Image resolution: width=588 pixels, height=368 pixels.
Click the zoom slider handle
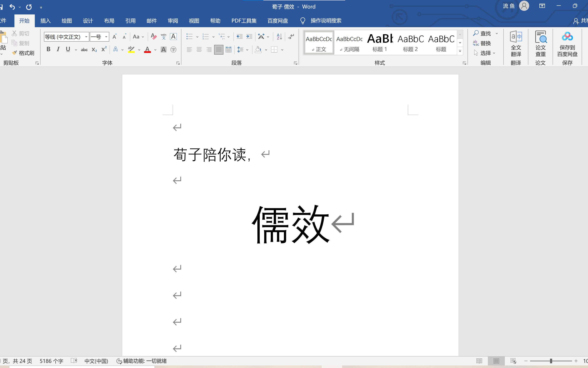551,361
